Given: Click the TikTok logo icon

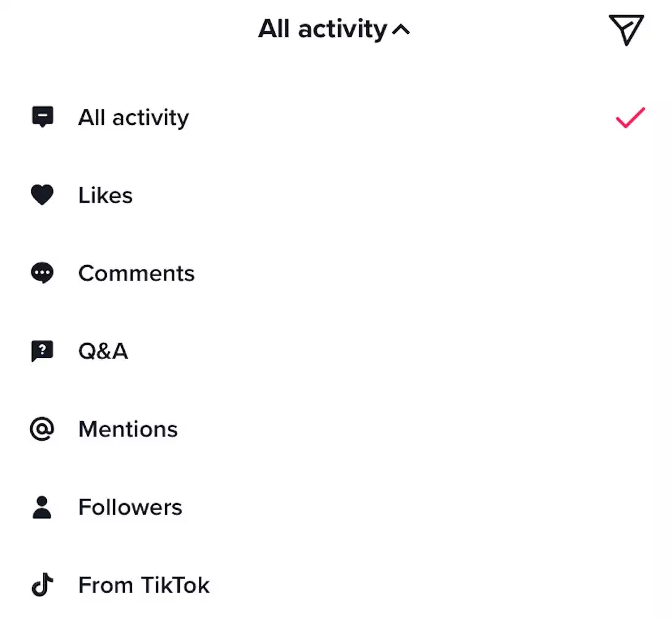Looking at the screenshot, I should tap(43, 585).
